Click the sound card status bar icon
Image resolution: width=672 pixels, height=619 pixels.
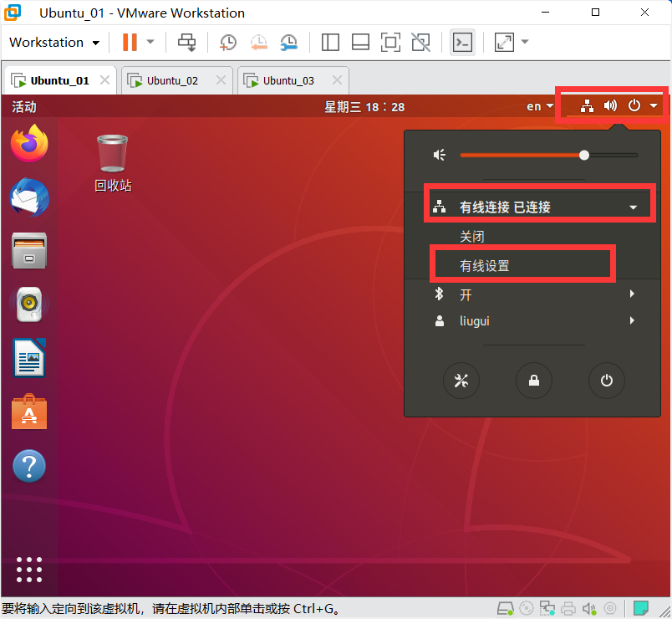(589, 608)
